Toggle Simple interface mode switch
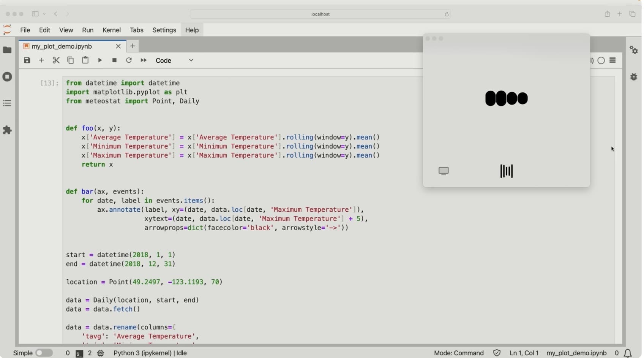The image size is (644, 358). click(44, 353)
